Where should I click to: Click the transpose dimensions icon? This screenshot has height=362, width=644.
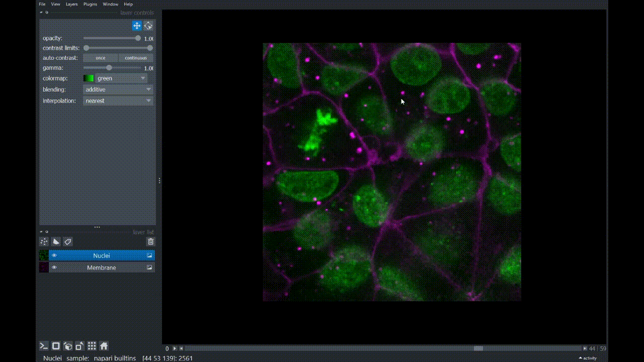(x=79, y=346)
